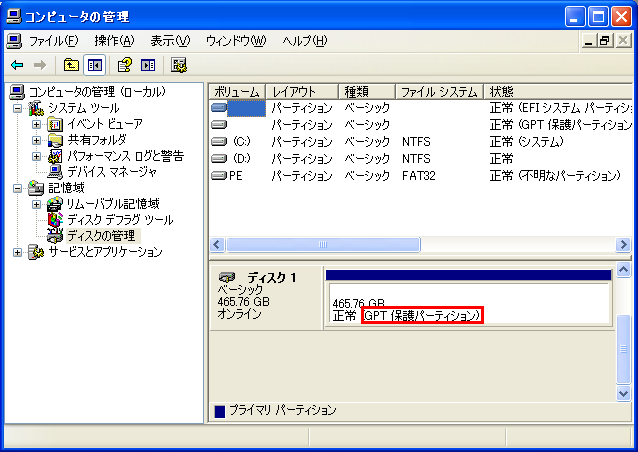Click the Up one level folder icon
This screenshot has width=638, height=452.
(71, 65)
